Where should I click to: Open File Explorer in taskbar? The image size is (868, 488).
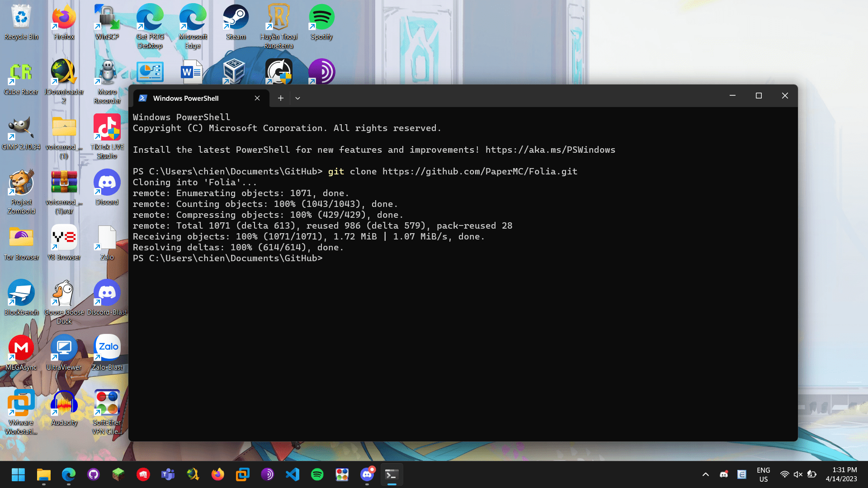coord(44,474)
